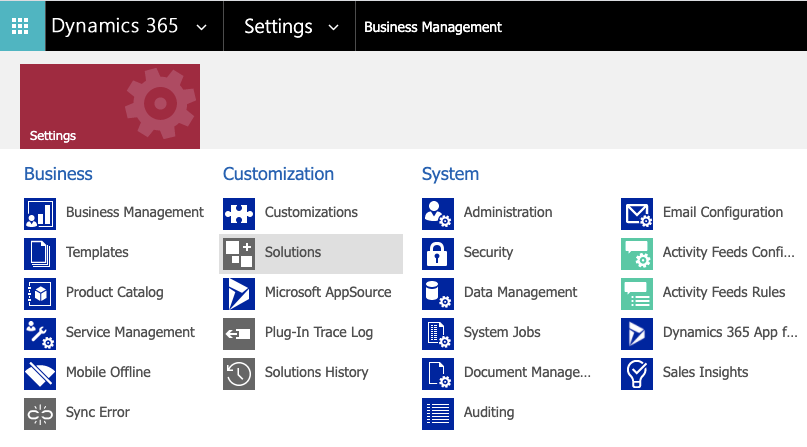Open System Jobs link
The image size is (807, 447).
(x=502, y=332)
